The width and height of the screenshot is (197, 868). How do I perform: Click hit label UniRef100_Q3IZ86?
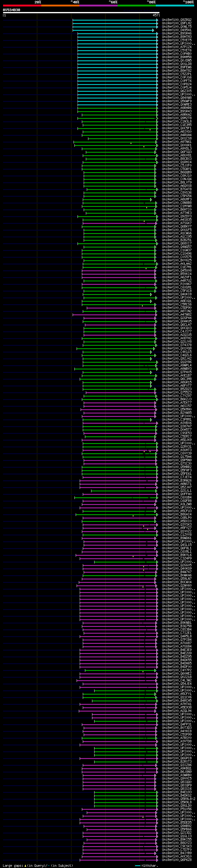[x=177, y=765]
